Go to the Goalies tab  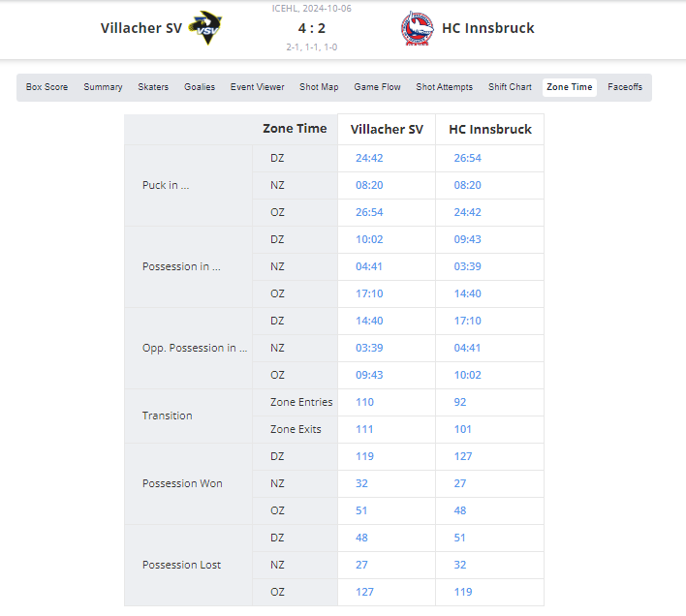click(200, 87)
